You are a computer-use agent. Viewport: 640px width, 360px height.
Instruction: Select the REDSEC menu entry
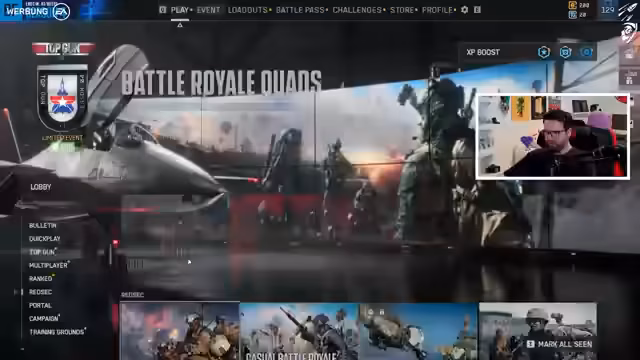coord(40,292)
